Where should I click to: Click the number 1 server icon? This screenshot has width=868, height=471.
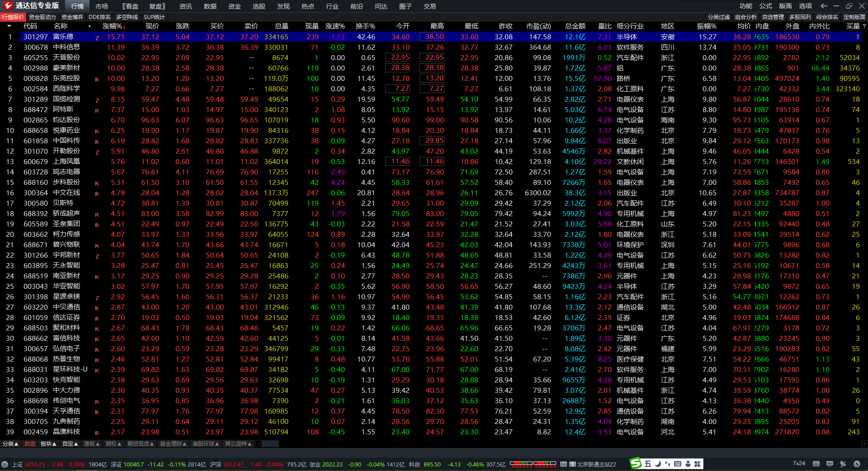572,464
